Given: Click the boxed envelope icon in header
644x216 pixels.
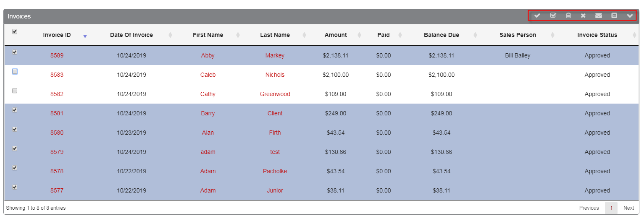Looking at the screenshot, I should point(614,16).
